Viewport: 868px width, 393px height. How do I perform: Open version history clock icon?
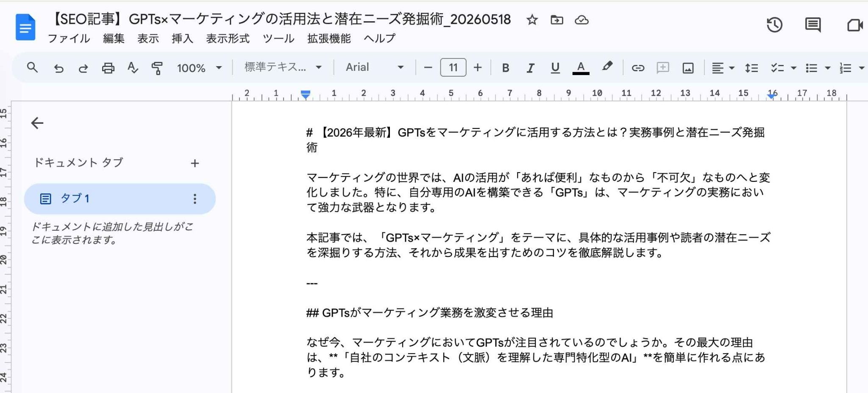click(x=774, y=25)
